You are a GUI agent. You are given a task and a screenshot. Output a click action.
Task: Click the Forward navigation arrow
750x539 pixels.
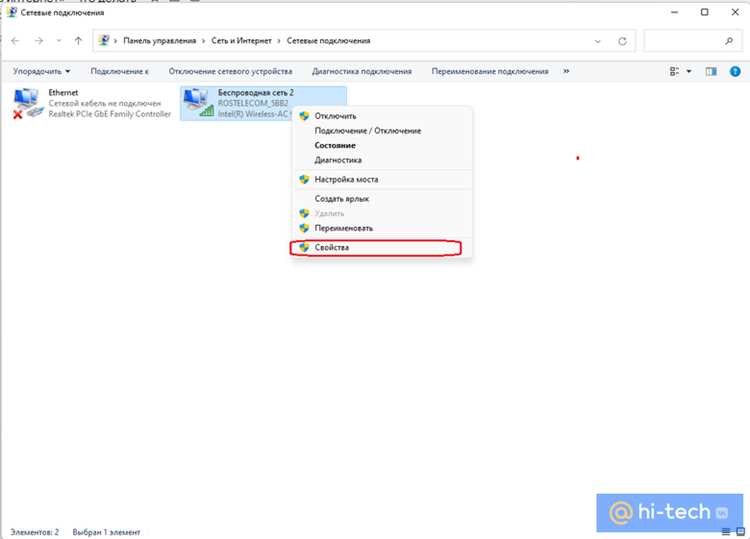point(39,41)
